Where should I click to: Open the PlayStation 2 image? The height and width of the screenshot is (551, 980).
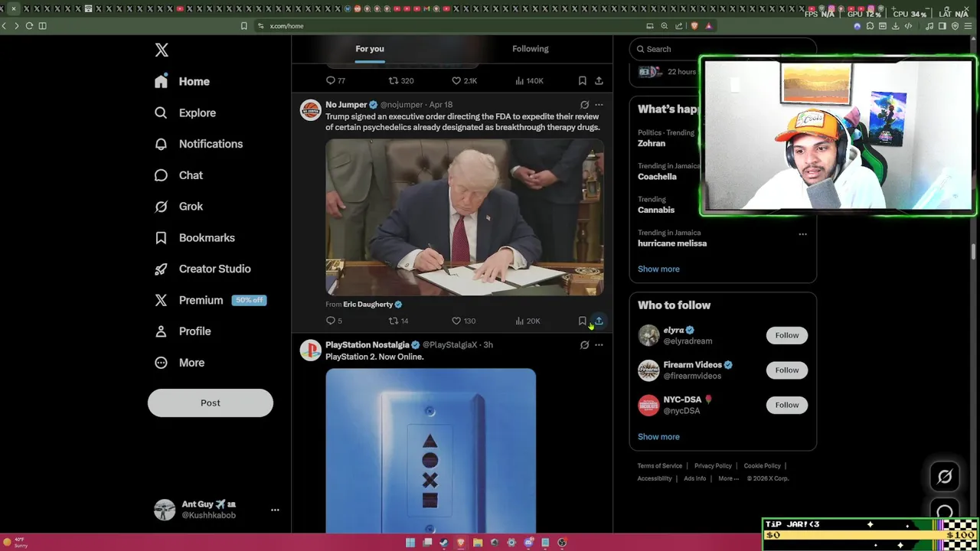pos(430,451)
